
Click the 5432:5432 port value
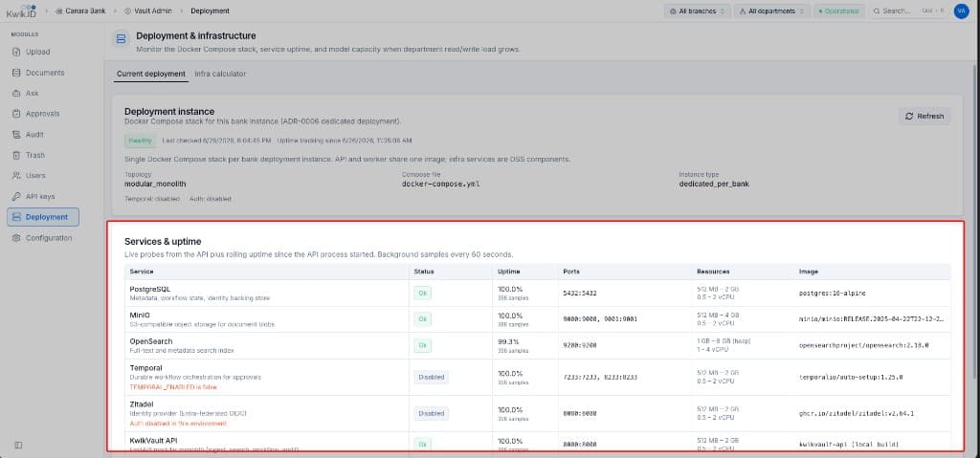coord(581,293)
